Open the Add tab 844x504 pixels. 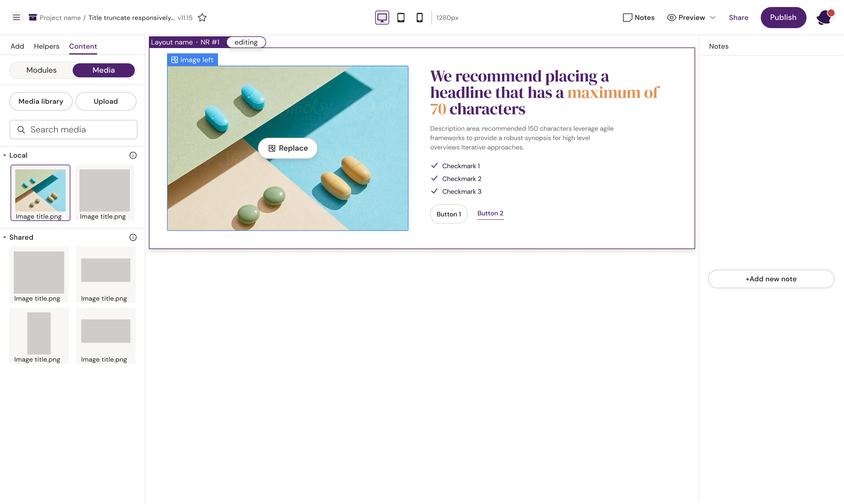[17, 46]
